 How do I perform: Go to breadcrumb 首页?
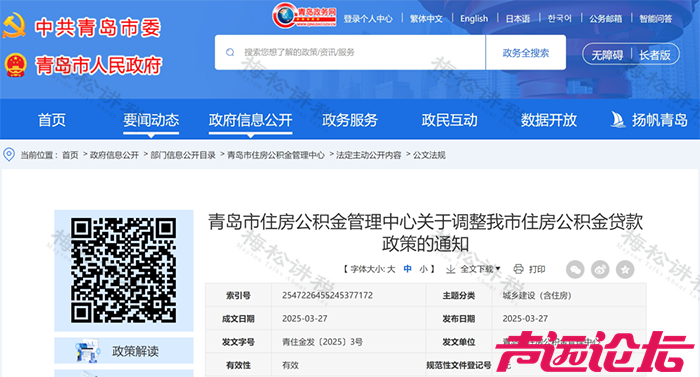[70, 155]
